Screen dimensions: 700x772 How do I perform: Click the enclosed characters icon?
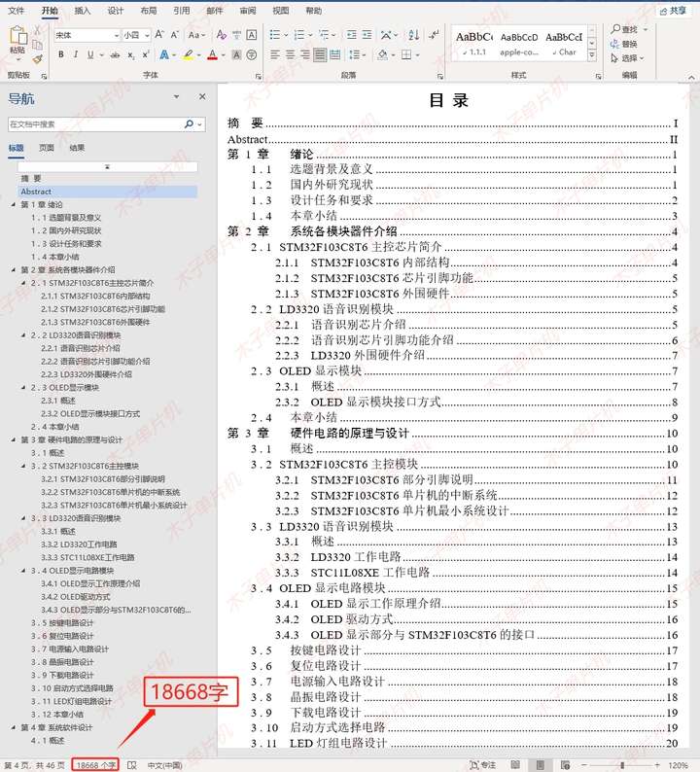(252, 54)
